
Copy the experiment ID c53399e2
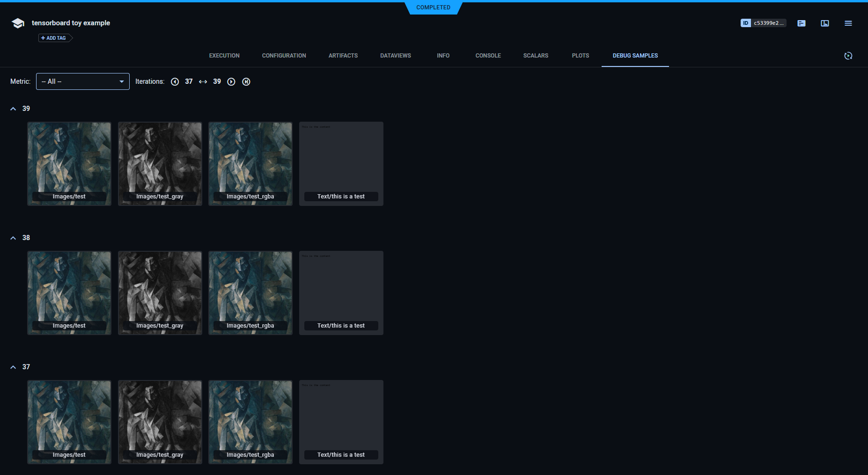[x=763, y=23]
